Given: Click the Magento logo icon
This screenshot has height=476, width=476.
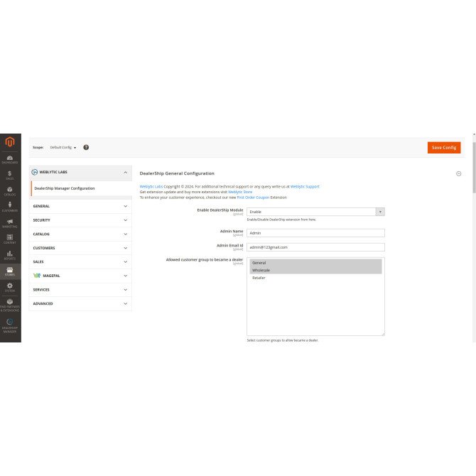Looking at the screenshot, I should pyautogui.click(x=10, y=141).
